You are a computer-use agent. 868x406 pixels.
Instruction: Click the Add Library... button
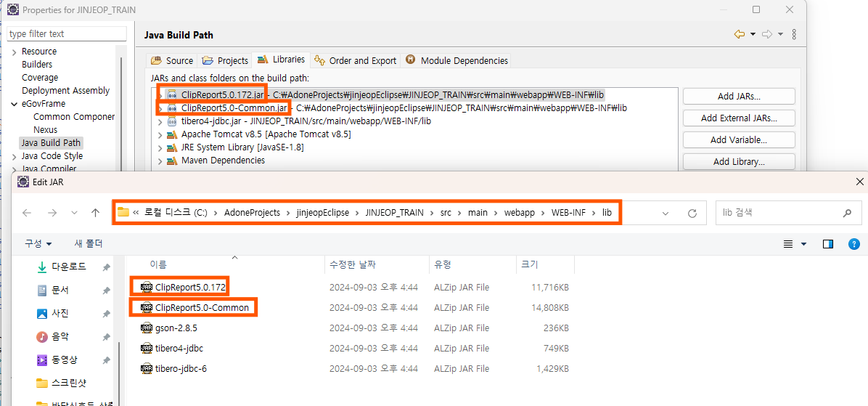(x=739, y=162)
